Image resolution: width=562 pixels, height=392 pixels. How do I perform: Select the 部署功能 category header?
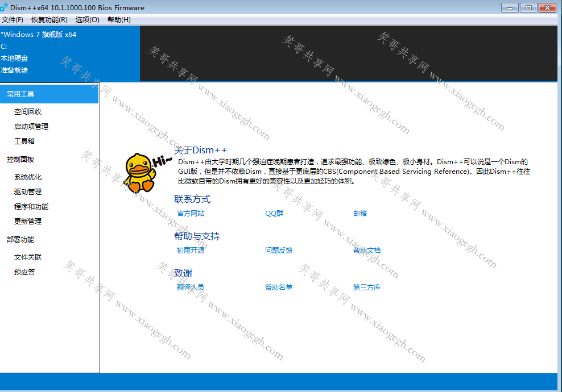coord(20,240)
